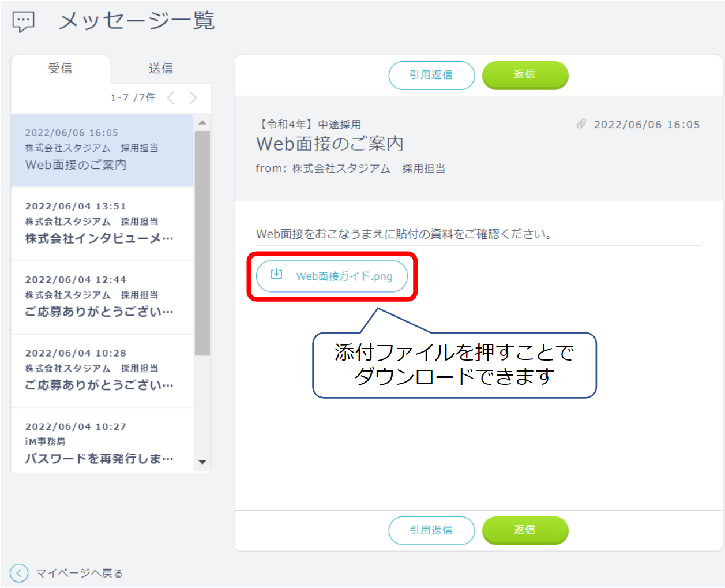Viewport: 725px width, 588px height.
Task: Click the top green 返信 button
Action: (525, 75)
